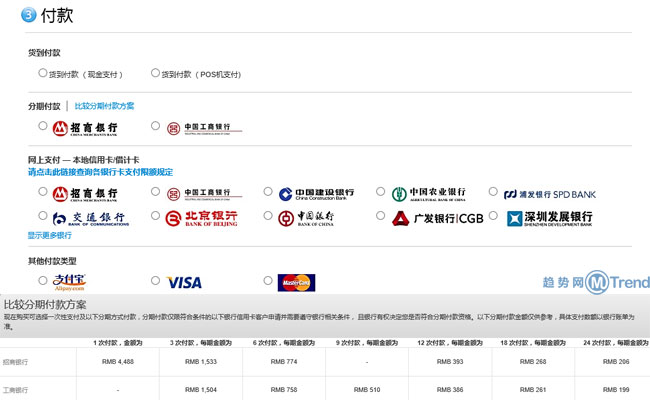Image resolution: width=650 pixels, height=400 pixels.
Task: Click the VISA logo
Action: [x=184, y=283]
